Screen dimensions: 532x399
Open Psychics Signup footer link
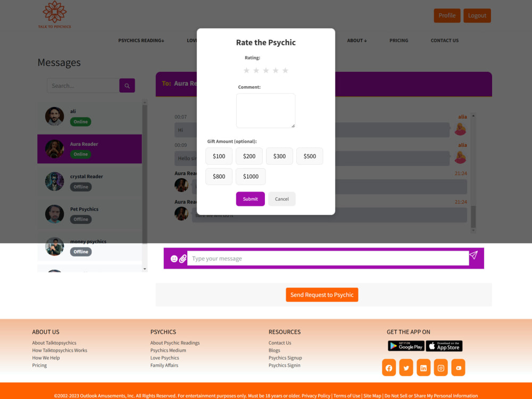click(x=285, y=358)
